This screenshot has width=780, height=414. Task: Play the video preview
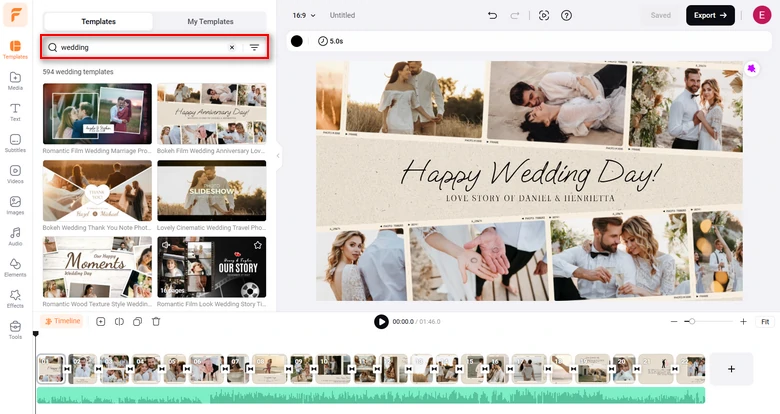coord(381,321)
